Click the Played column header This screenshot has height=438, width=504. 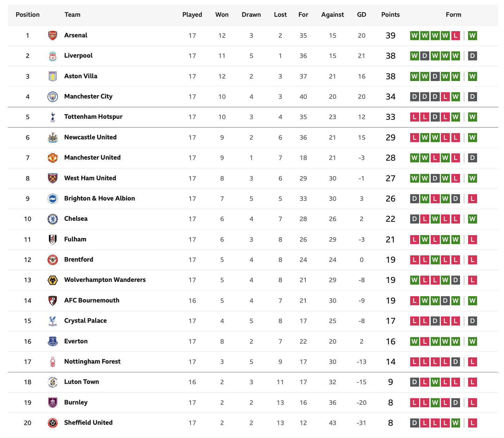pyautogui.click(x=192, y=15)
